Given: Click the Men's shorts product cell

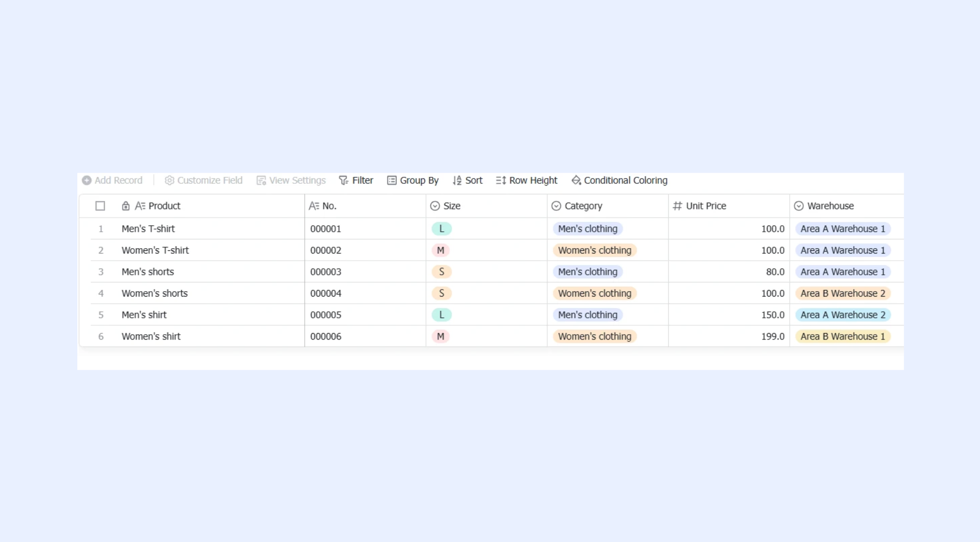Looking at the screenshot, I should [x=211, y=272].
